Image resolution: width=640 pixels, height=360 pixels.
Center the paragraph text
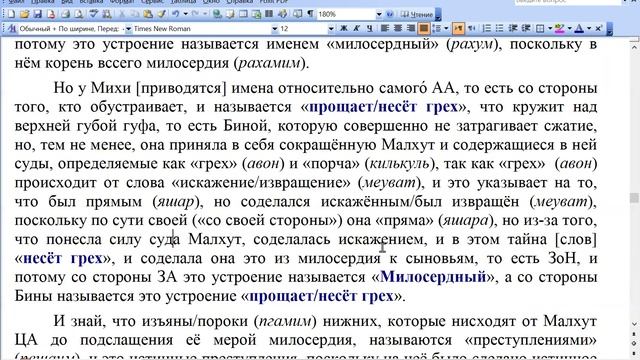click(x=398, y=28)
